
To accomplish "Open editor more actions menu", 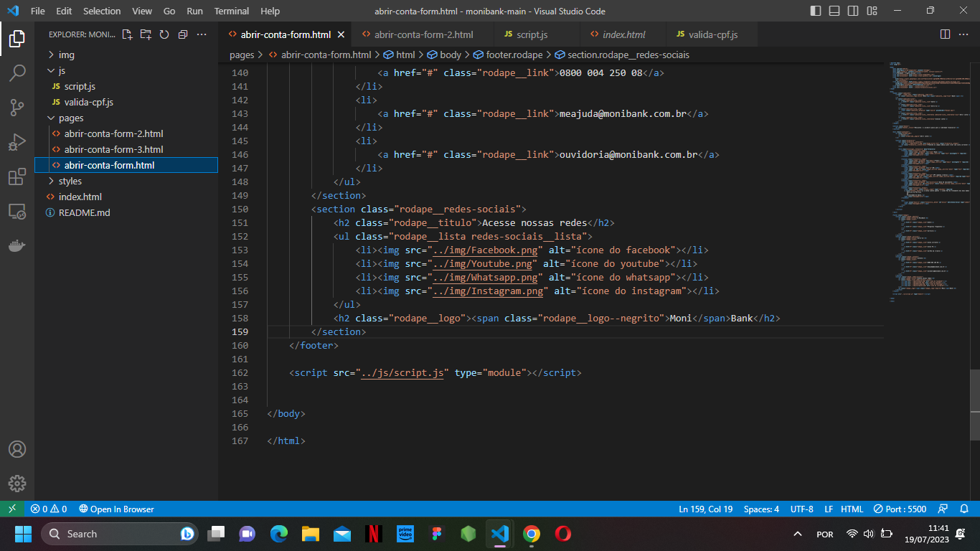I will (963, 34).
